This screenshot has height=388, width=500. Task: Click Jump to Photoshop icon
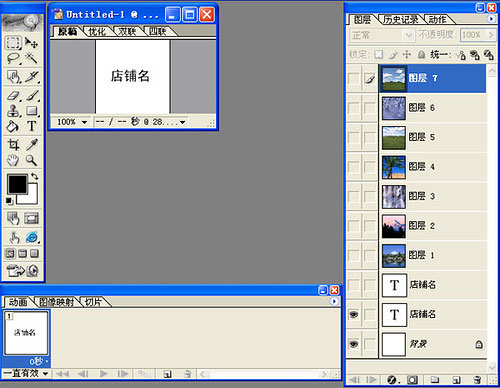click(15, 271)
